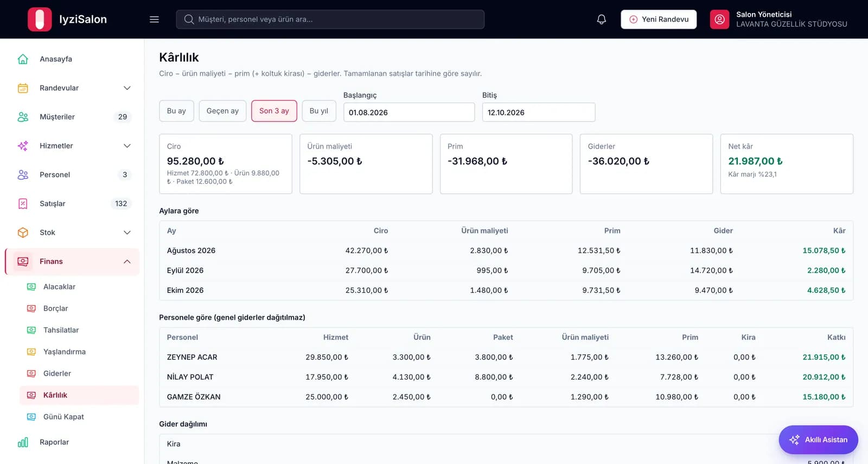The width and height of the screenshot is (868, 464).
Task: Select the Geçen ay period filter
Action: tap(222, 111)
